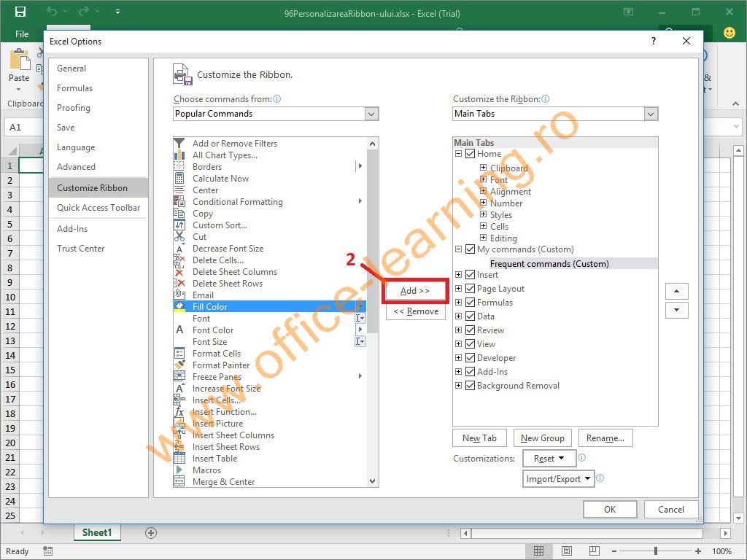
Task: Open the Choose commands from dropdown
Action: [371, 114]
